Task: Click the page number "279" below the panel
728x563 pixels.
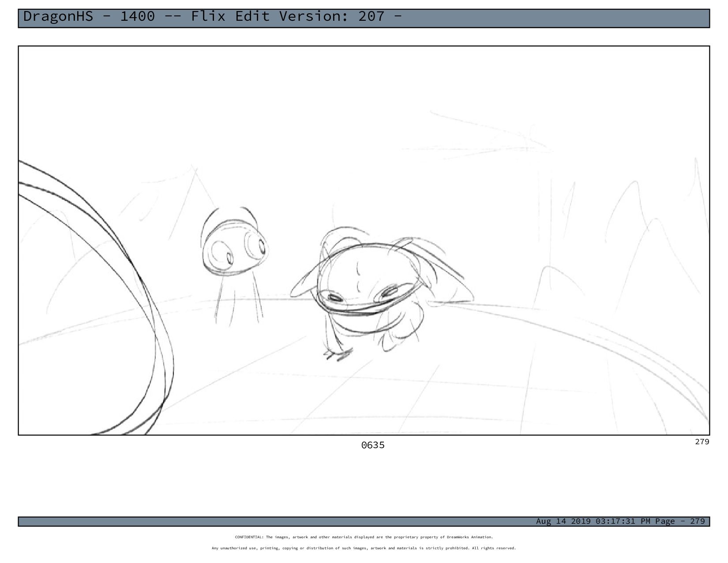Action: click(702, 442)
